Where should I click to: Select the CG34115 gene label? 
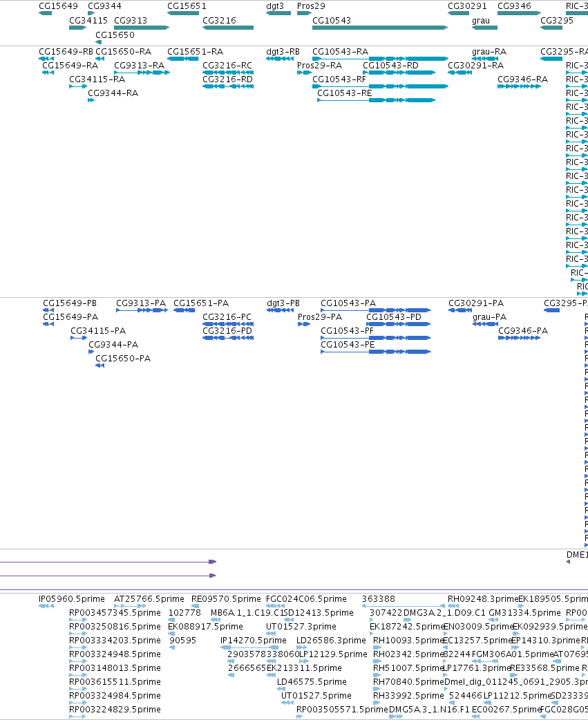tap(88, 21)
